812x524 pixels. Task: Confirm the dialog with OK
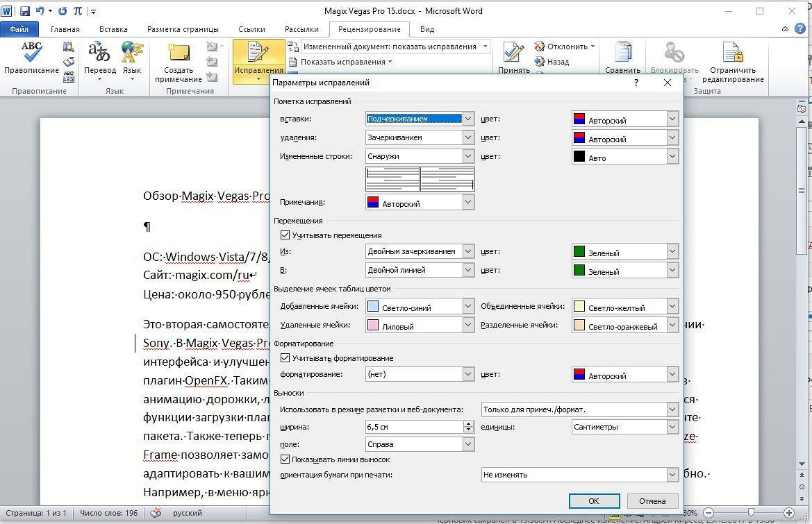(594, 500)
